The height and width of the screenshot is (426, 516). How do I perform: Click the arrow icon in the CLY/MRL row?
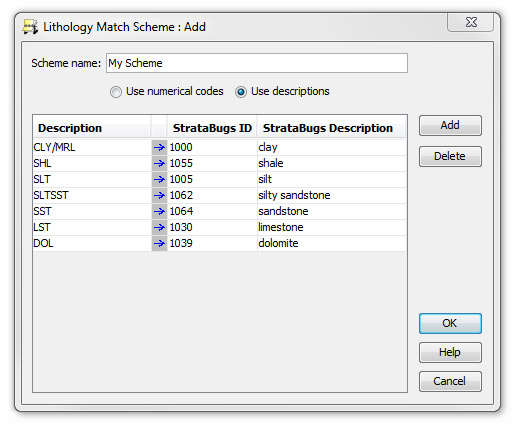coord(159,147)
